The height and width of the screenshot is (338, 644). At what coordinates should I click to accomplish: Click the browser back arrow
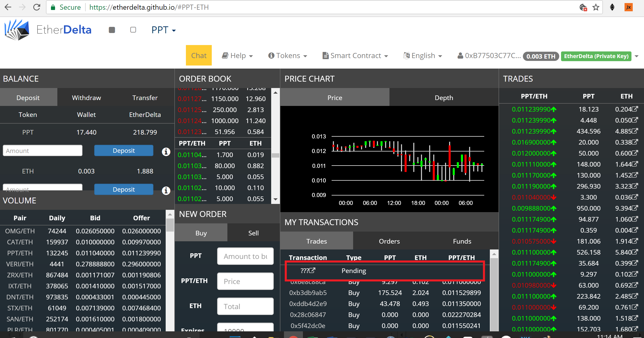(8, 7)
